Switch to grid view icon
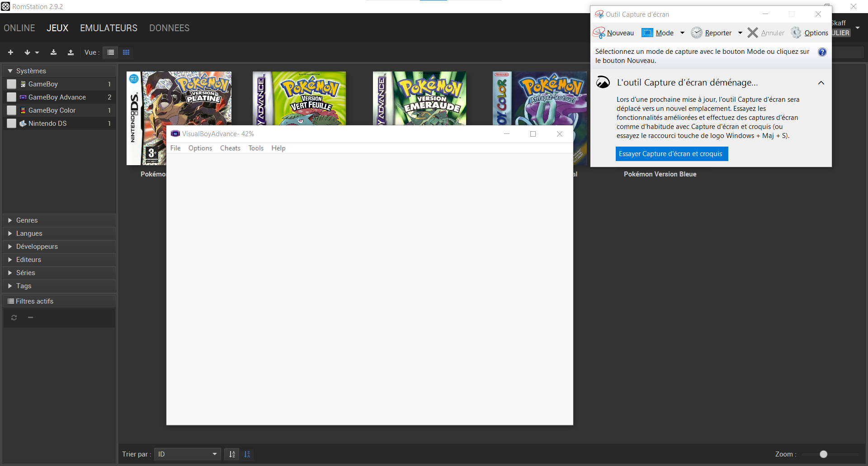The image size is (868, 466). [126, 52]
